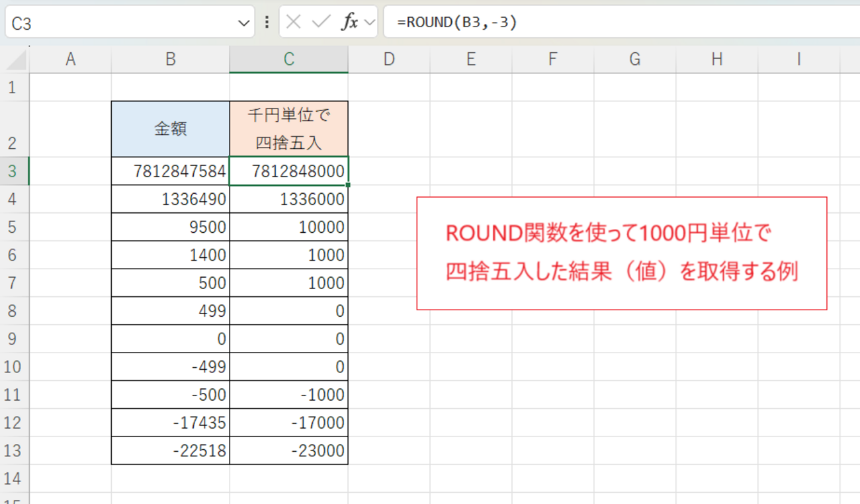Select cell containing 1336000

289,199
